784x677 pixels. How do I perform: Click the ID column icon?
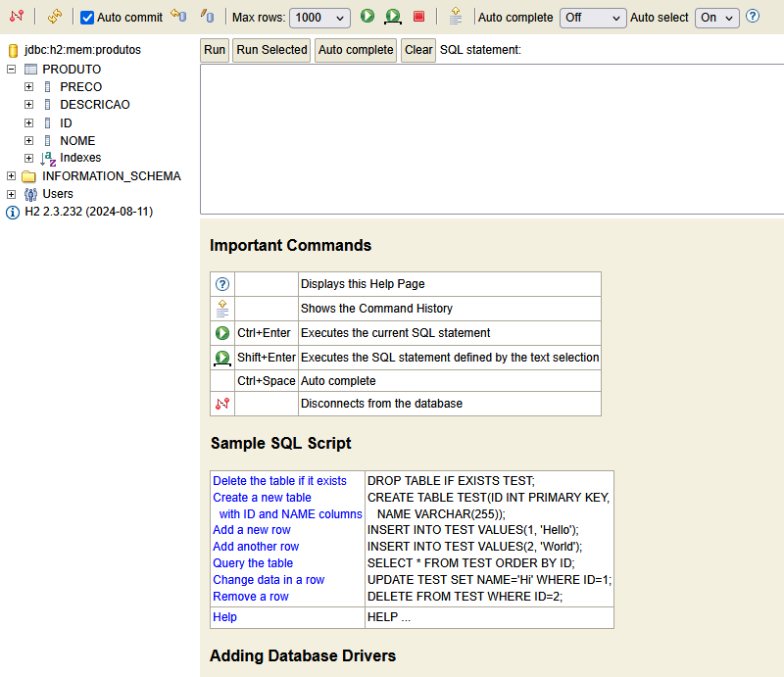pos(47,123)
